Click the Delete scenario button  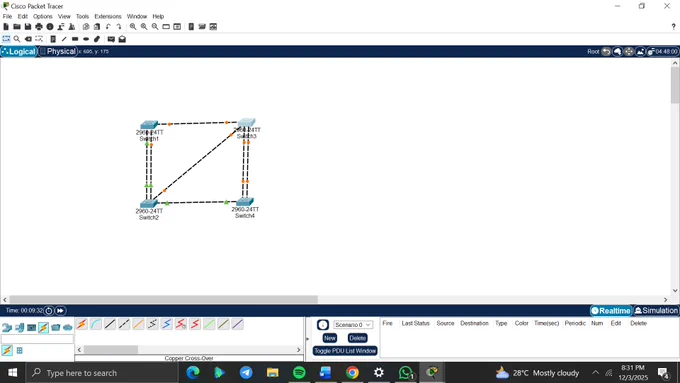pyautogui.click(x=357, y=338)
